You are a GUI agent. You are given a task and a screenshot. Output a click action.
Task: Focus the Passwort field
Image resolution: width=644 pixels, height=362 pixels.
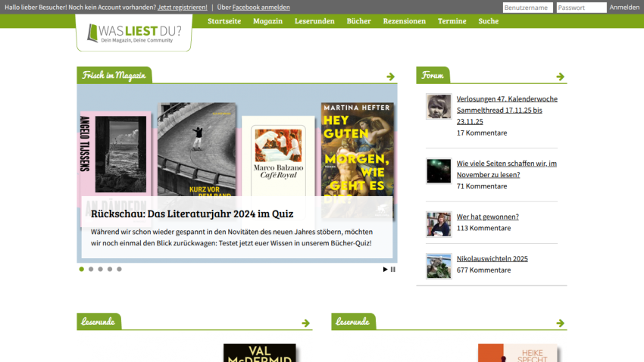pyautogui.click(x=582, y=8)
